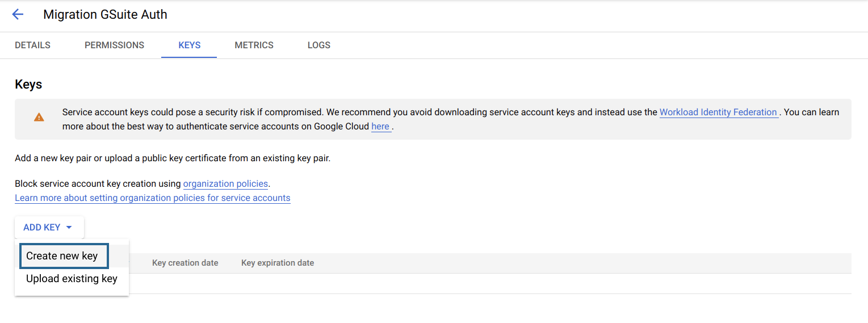Switch to the DETAILS tab
The width and height of the screenshot is (868, 323).
32,45
